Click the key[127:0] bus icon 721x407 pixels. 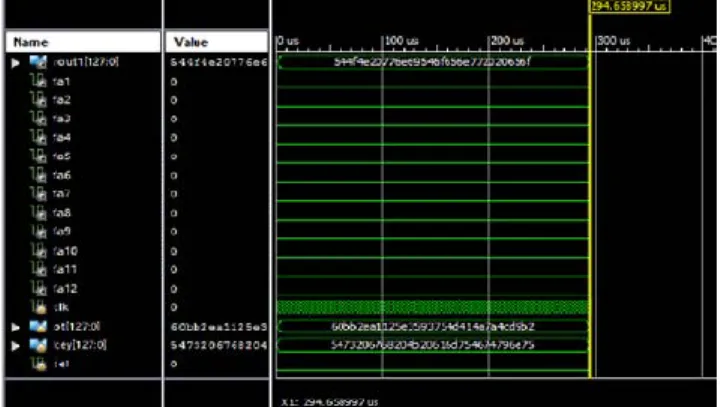pyautogui.click(x=38, y=345)
